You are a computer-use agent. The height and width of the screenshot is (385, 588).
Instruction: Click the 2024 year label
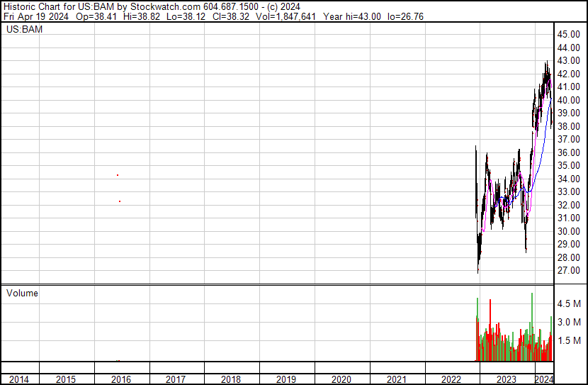point(543,379)
